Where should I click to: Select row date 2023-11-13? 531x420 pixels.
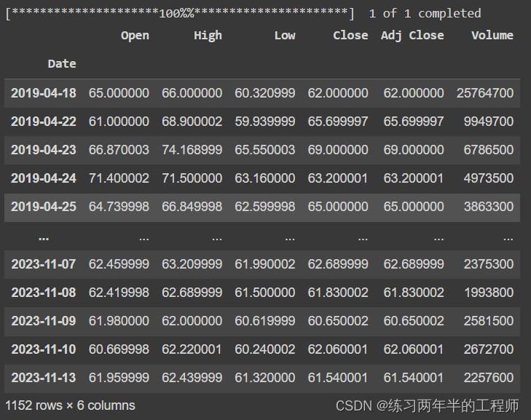coord(44,378)
